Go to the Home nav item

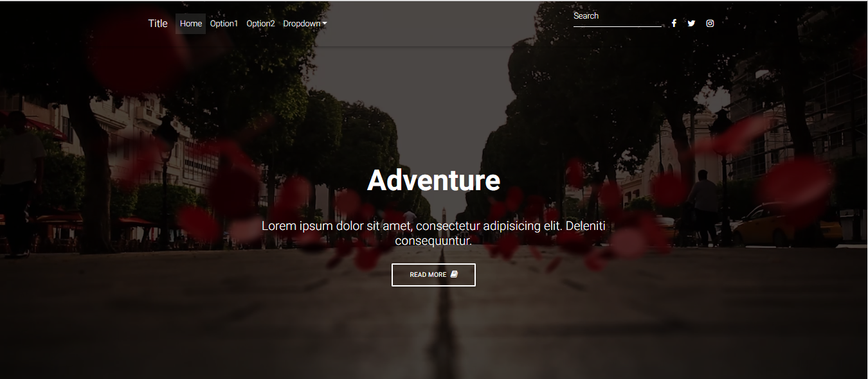(191, 24)
